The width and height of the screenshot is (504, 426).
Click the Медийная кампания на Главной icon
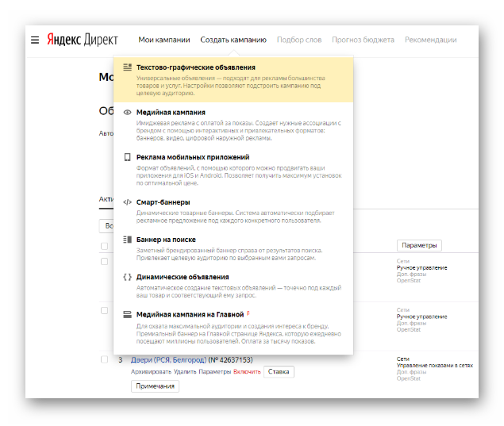click(x=127, y=314)
